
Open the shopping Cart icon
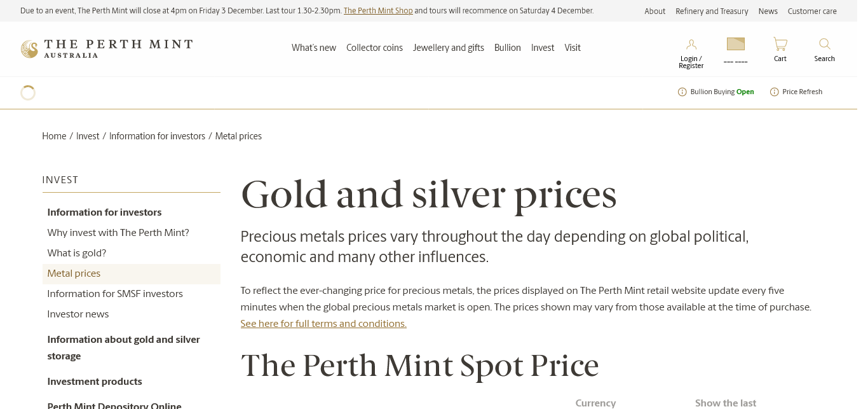(x=780, y=45)
